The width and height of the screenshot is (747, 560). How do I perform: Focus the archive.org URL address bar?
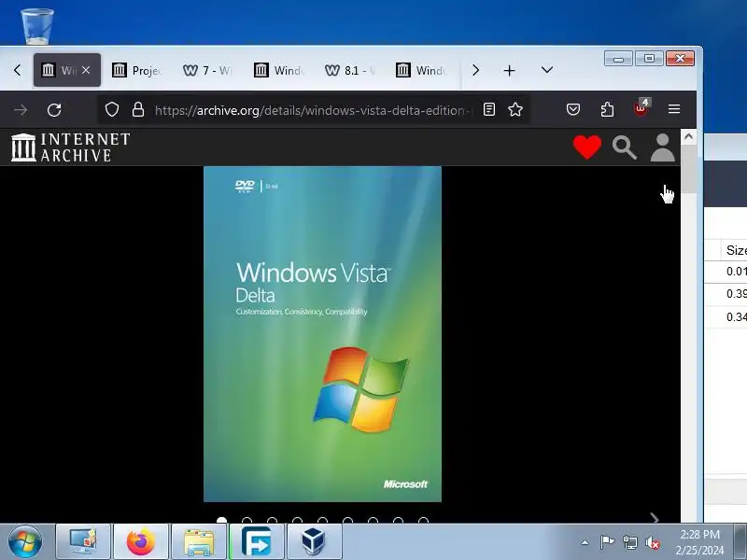click(312, 110)
